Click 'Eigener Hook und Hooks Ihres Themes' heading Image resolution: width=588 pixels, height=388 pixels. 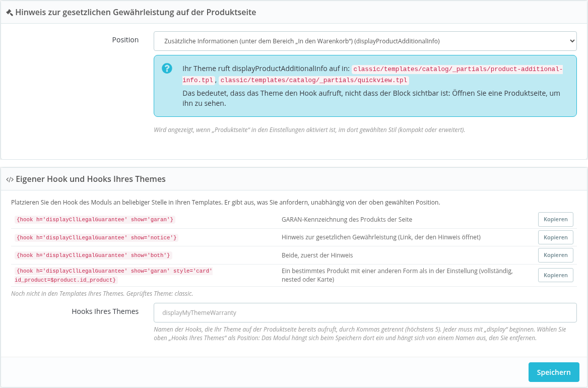pyautogui.click(x=90, y=179)
